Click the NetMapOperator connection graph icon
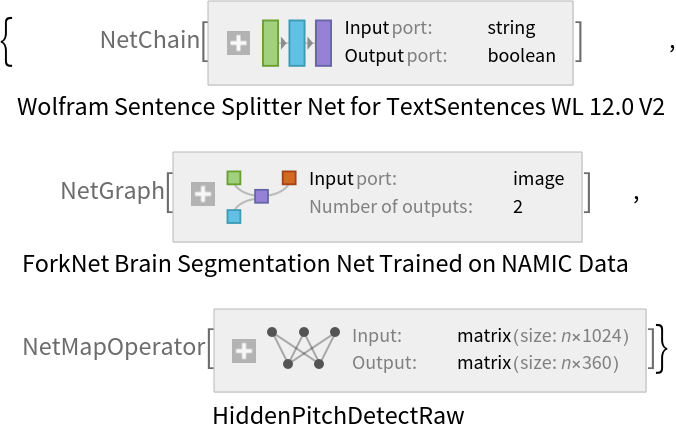676x428 pixels. (x=304, y=347)
